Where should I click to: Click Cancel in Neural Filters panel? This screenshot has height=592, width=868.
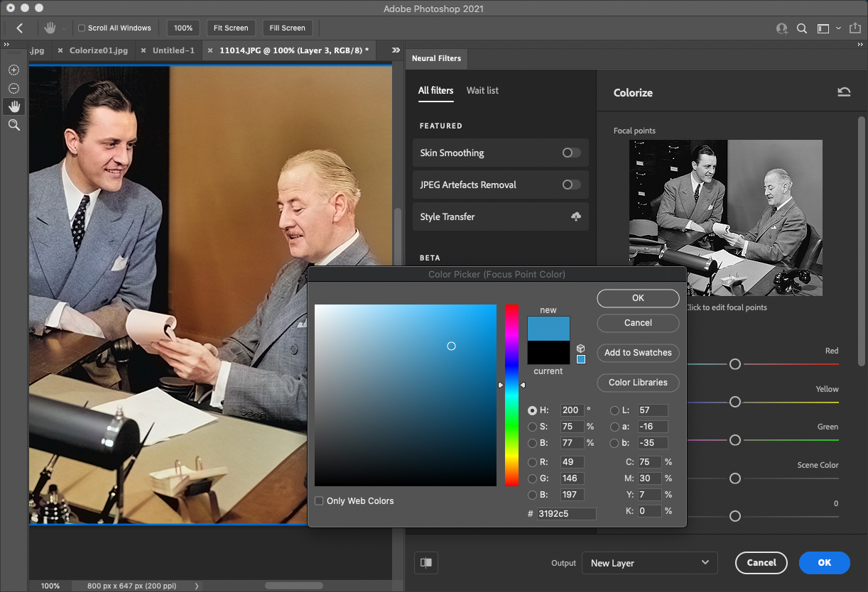pos(761,563)
